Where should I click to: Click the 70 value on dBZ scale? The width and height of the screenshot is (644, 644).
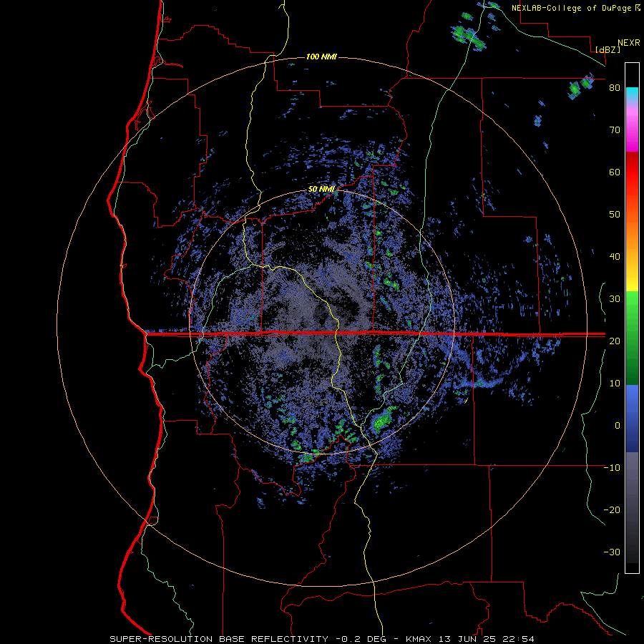[615, 130]
